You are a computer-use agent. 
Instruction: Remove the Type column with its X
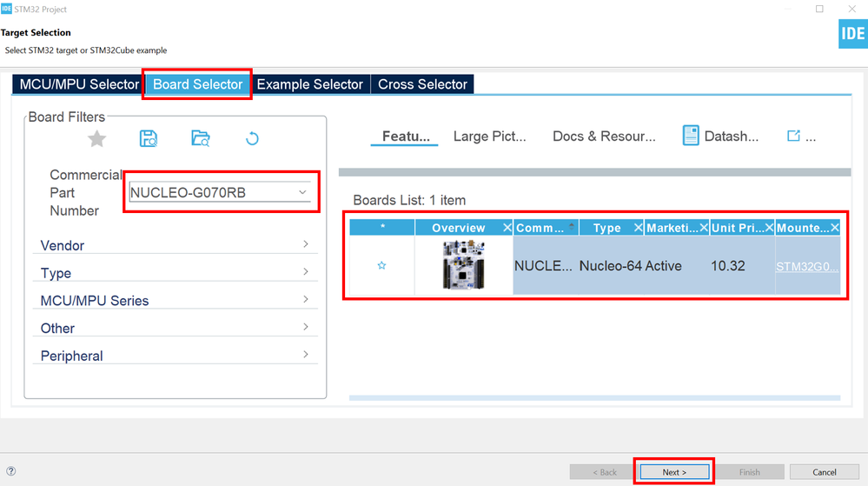[x=638, y=228]
